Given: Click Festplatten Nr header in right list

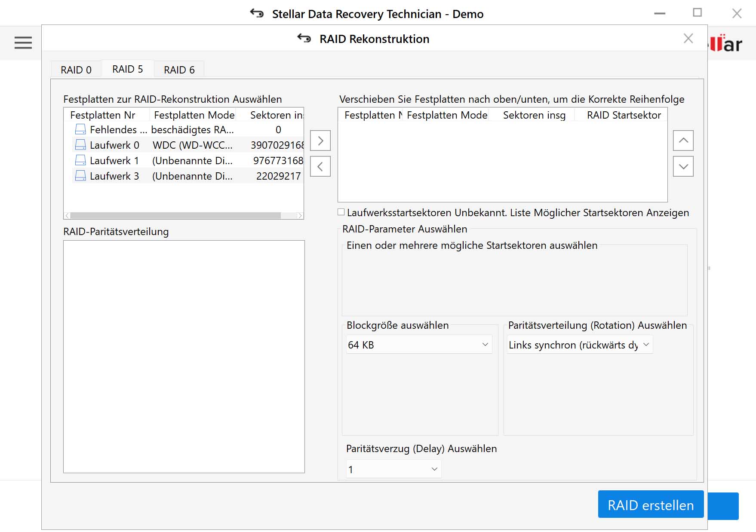Looking at the screenshot, I should (373, 115).
